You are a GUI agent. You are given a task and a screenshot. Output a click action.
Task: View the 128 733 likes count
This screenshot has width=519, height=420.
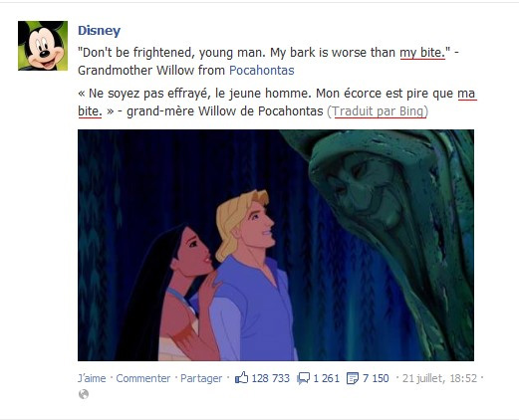click(x=271, y=378)
